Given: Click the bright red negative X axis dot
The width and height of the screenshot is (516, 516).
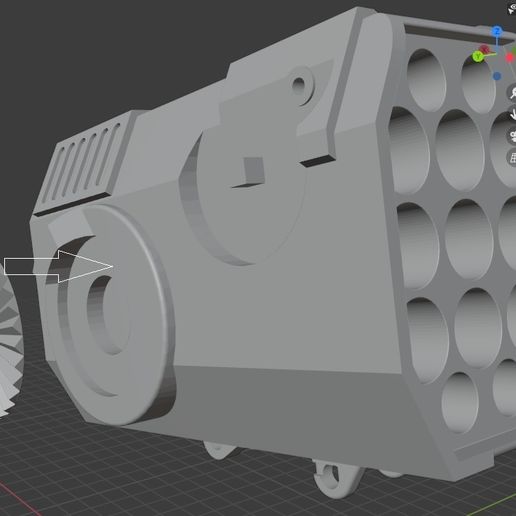Looking at the screenshot, I should click(510, 58).
